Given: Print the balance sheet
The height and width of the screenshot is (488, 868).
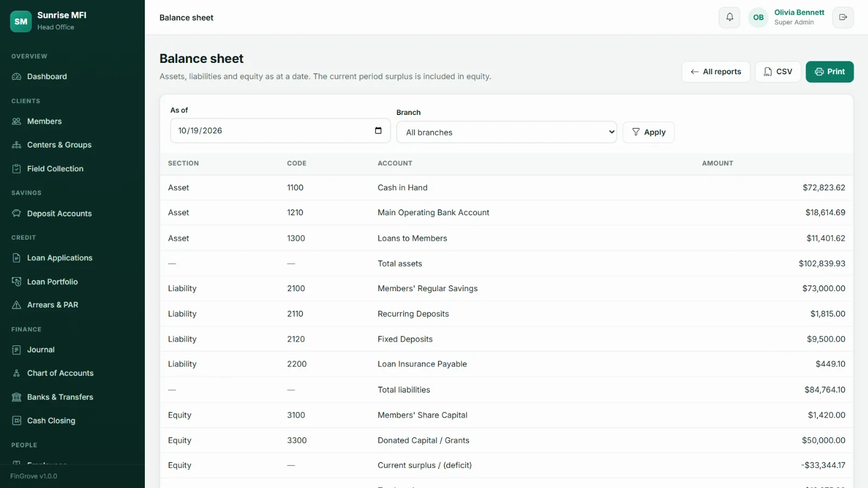Looking at the screenshot, I should (829, 72).
